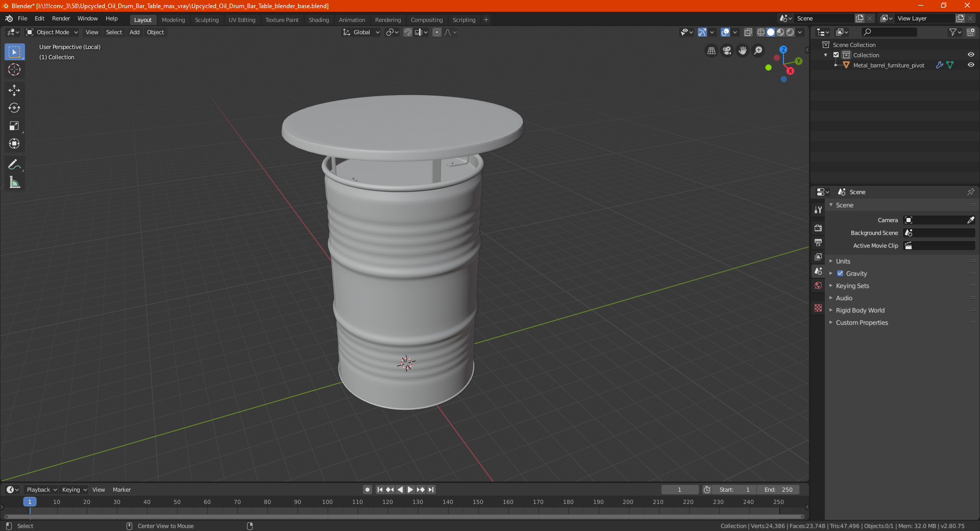The height and width of the screenshot is (531, 980).
Task: Jump to timeline start frame
Action: pyautogui.click(x=380, y=490)
